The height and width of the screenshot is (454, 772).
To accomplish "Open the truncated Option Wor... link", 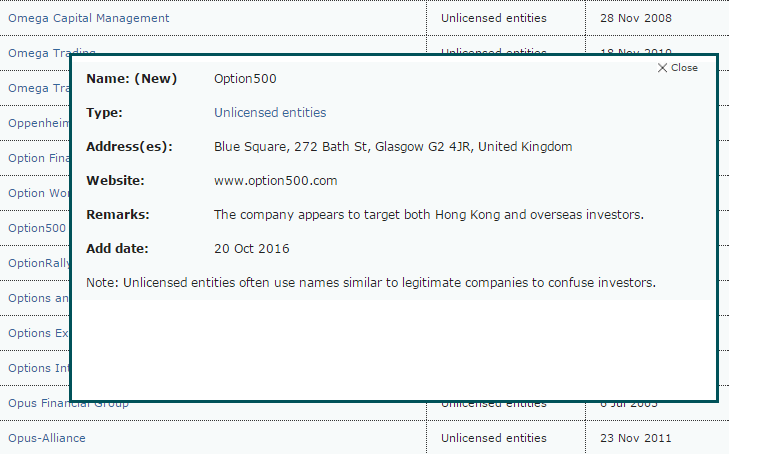I will pos(38,193).
